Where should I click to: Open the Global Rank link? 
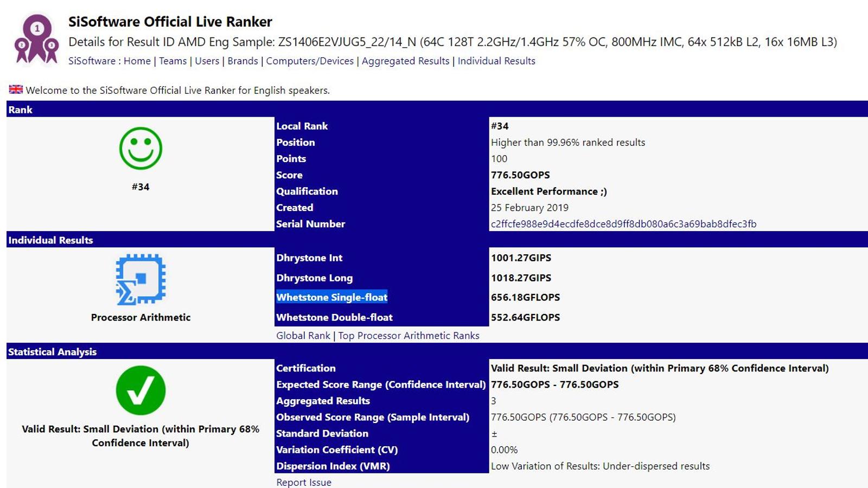pyautogui.click(x=303, y=336)
